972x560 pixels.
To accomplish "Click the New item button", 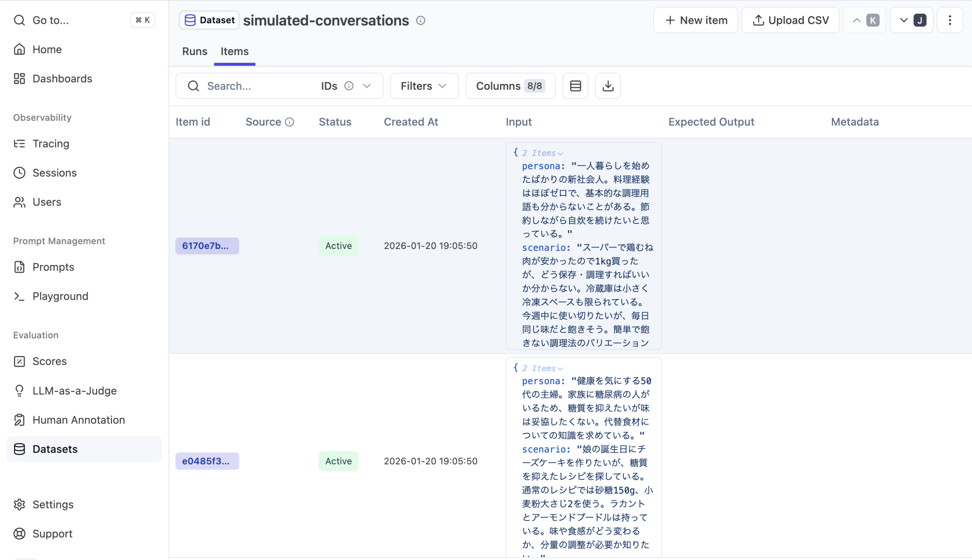I will [695, 20].
